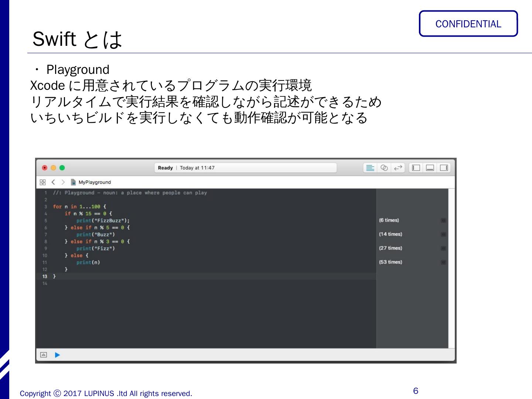
Task: Click the closing brace on line 13
Action: [x=54, y=276]
